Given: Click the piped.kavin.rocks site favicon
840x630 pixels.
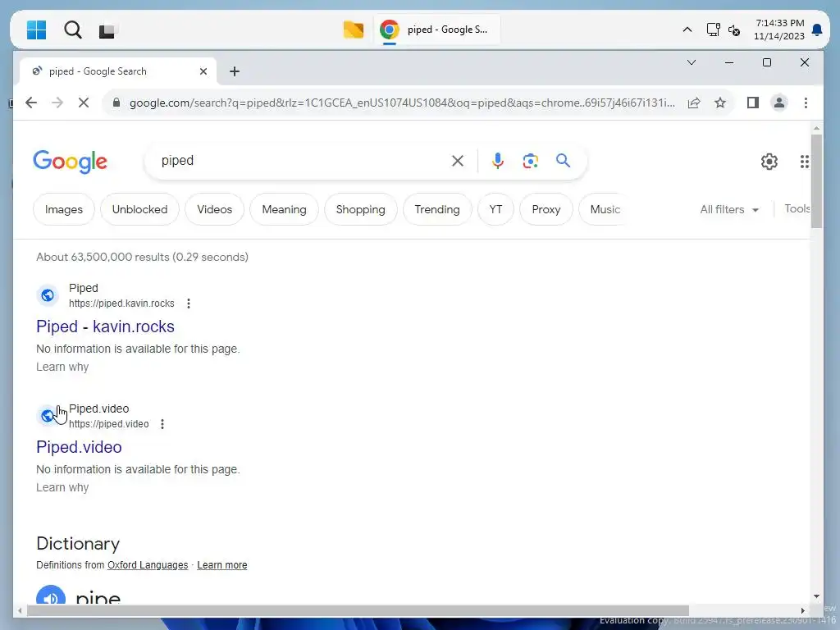Looking at the screenshot, I should (48, 295).
